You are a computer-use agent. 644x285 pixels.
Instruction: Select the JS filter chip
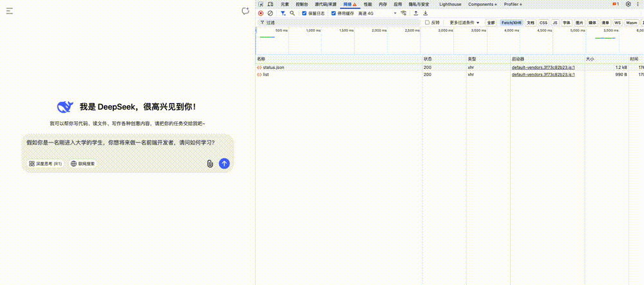pyautogui.click(x=555, y=23)
